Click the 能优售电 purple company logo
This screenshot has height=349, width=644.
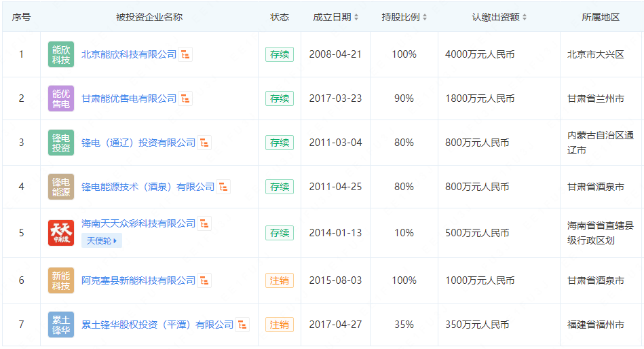(x=61, y=98)
